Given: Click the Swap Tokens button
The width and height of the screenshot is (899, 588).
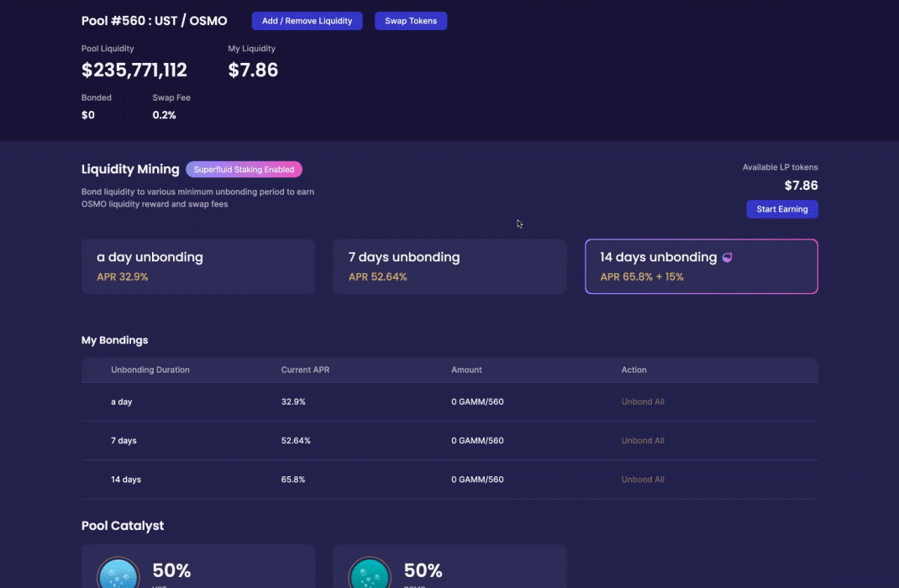Looking at the screenshot, I should [411, 21].
